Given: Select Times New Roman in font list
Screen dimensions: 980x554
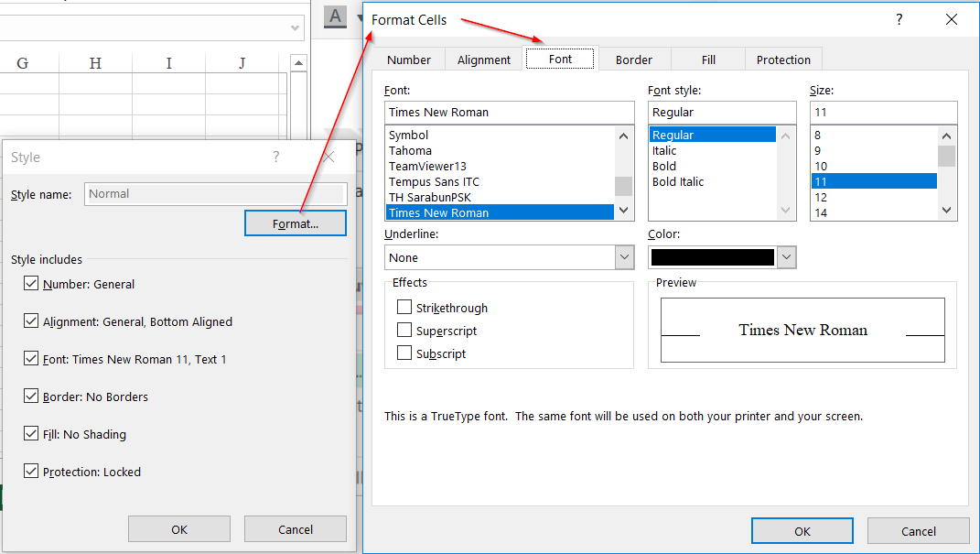Looking at the screenshot, I should click(x=500, y=212).
